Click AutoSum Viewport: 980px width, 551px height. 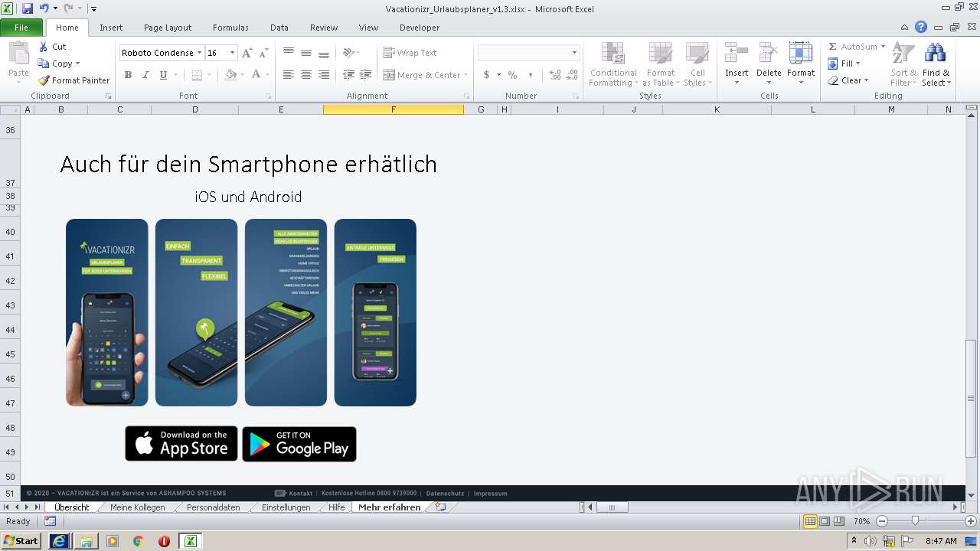pos(851,47)
